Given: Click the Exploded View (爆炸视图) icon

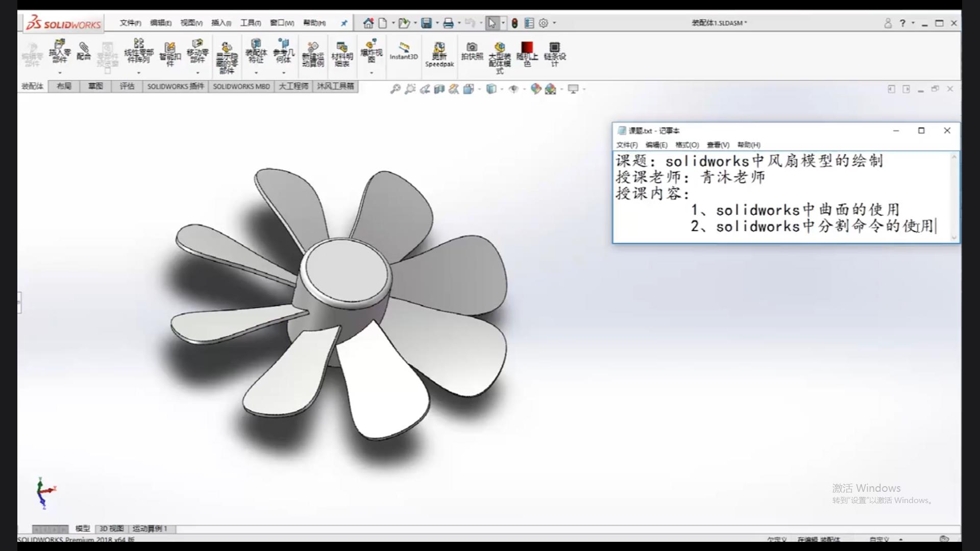Looking at the screenshot, I should pyautogui.click(x=372, y=51).
